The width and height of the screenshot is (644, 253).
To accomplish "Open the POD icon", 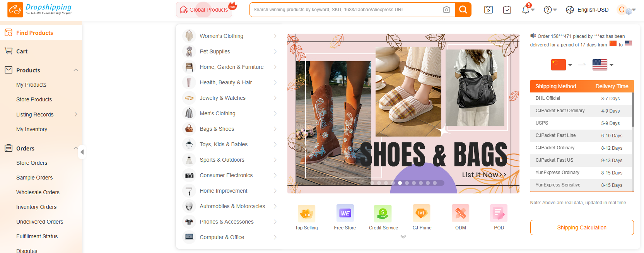I will click(x=499, y=214).
